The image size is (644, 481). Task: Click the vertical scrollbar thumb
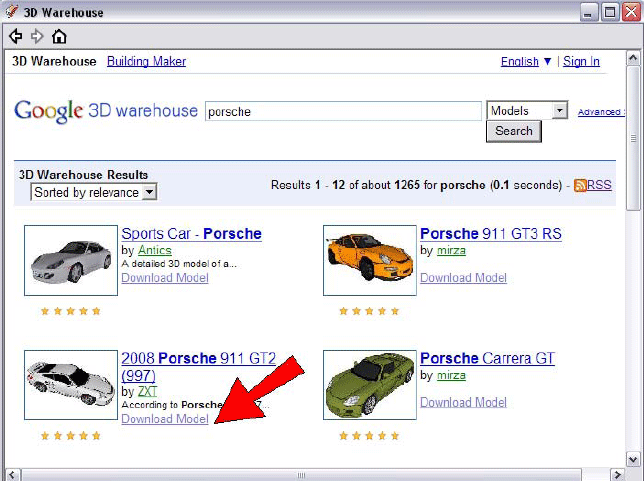[x=633, y=138]
